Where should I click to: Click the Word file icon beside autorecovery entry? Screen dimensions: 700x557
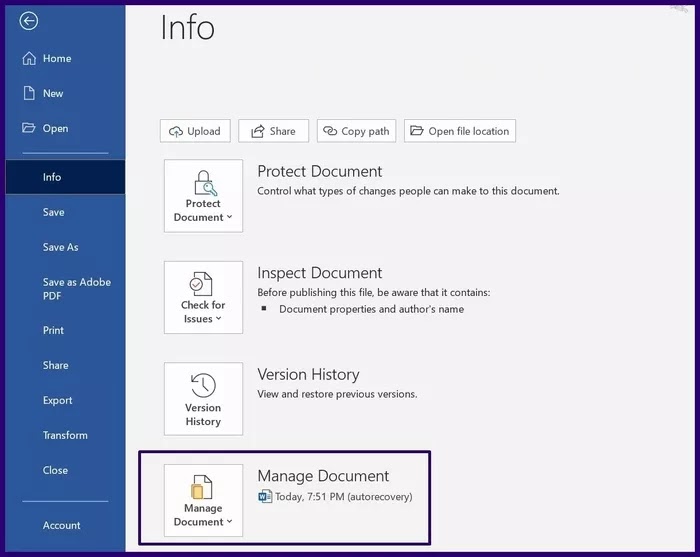(x=265, y=496)
